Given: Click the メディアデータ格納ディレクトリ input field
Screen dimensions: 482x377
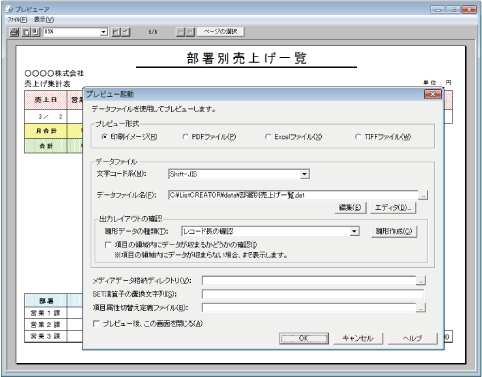Looking at the screenshot, I should coord(309,281).
